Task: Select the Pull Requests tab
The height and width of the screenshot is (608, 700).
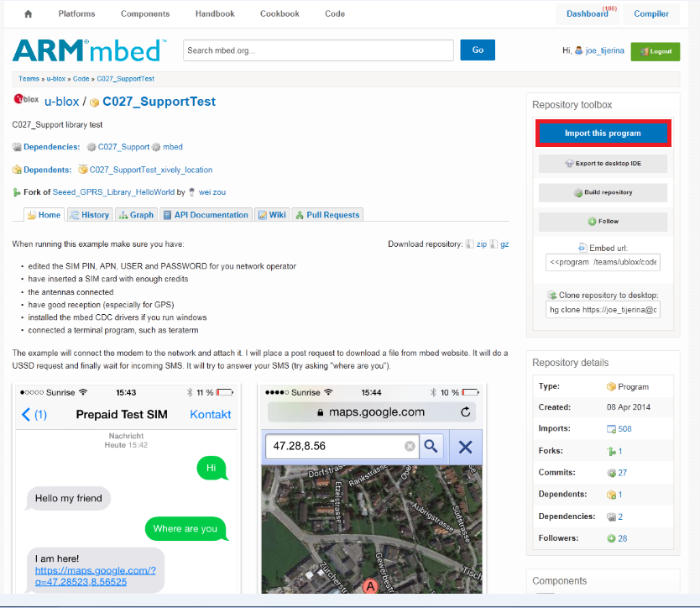Action: [327, 215]
